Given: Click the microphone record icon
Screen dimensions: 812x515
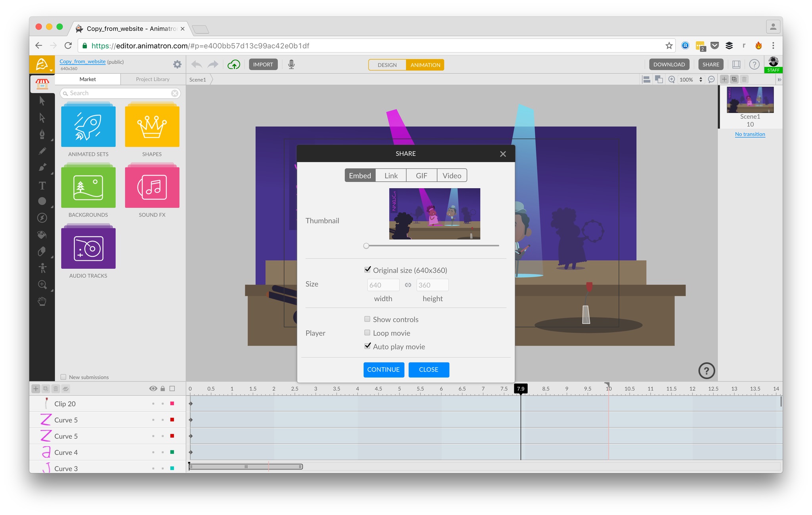Looking at the screenshot, I should pyautogui.click(x=291, y=65).
